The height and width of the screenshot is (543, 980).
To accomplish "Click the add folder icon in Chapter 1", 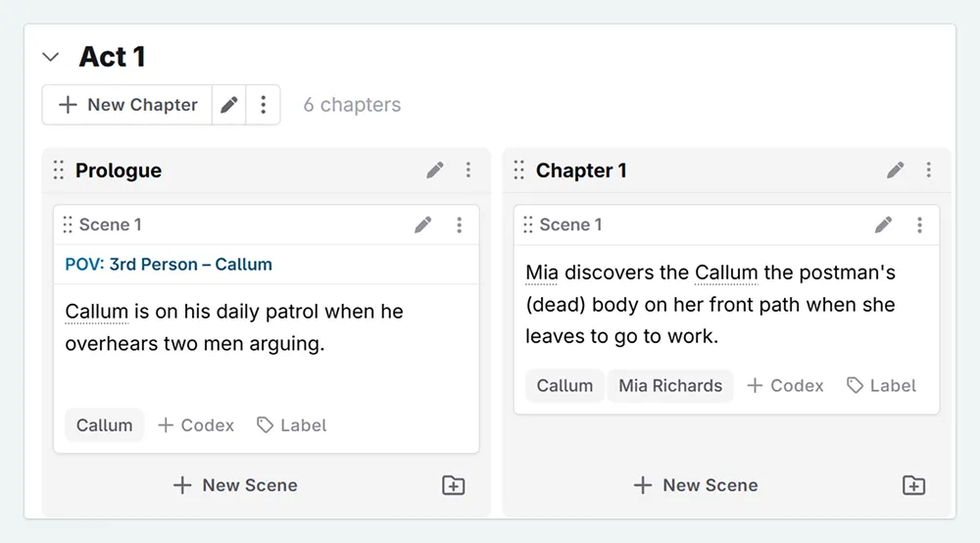I will click(913, 485).
